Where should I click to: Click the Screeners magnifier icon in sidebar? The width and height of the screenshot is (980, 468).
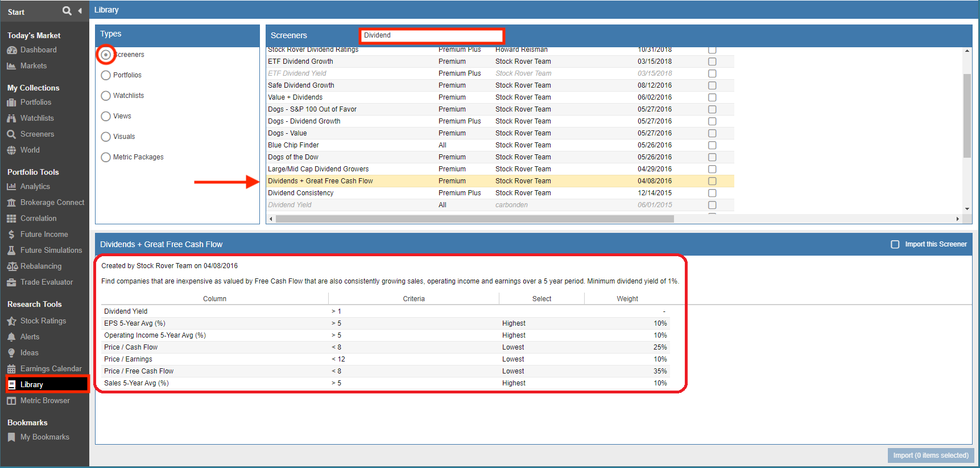click(x=11, y=134)
